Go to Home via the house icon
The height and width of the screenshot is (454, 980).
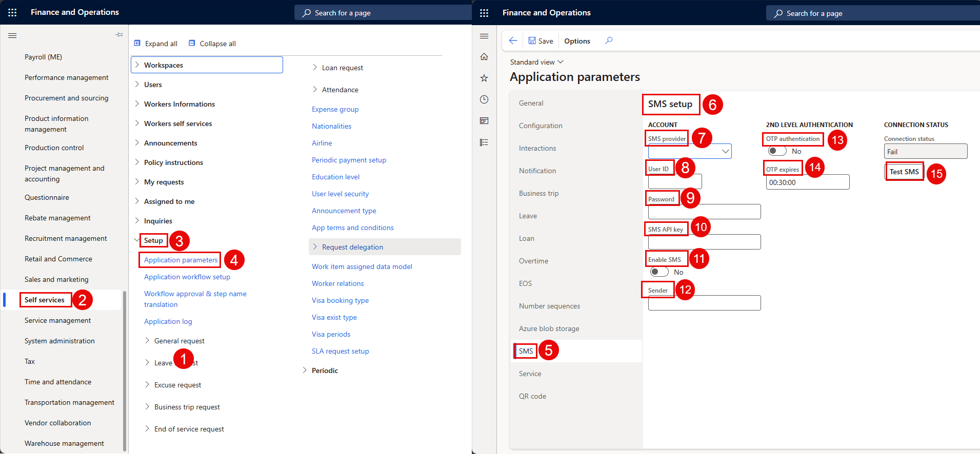tap(484, 56)
